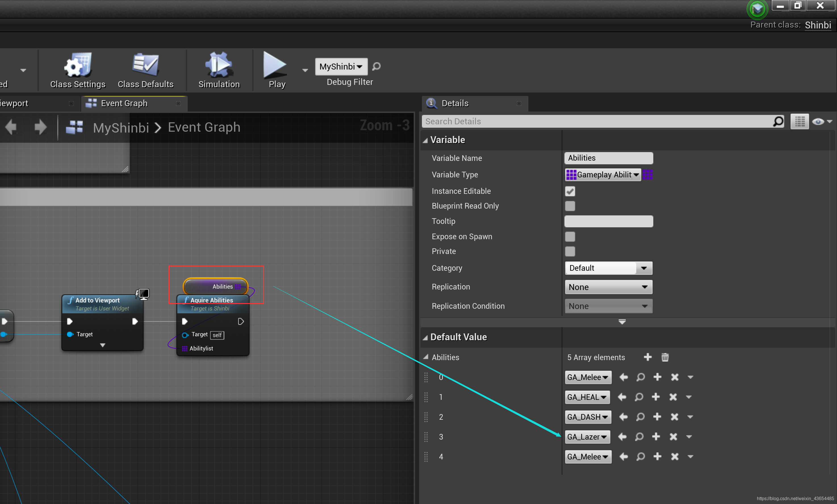This screenshot has width=837, height=504.
Task: Open the Shinbi parent class link
Action: 817,25
